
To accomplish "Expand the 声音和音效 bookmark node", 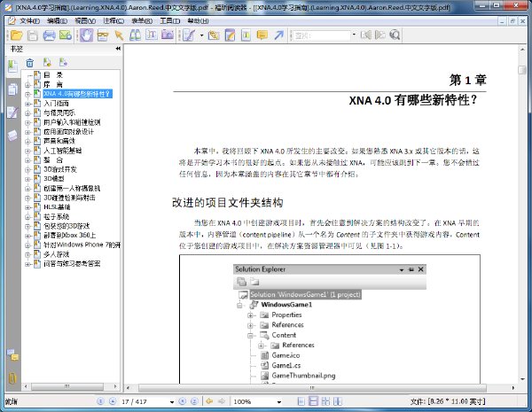I will [x=27, y=142].
